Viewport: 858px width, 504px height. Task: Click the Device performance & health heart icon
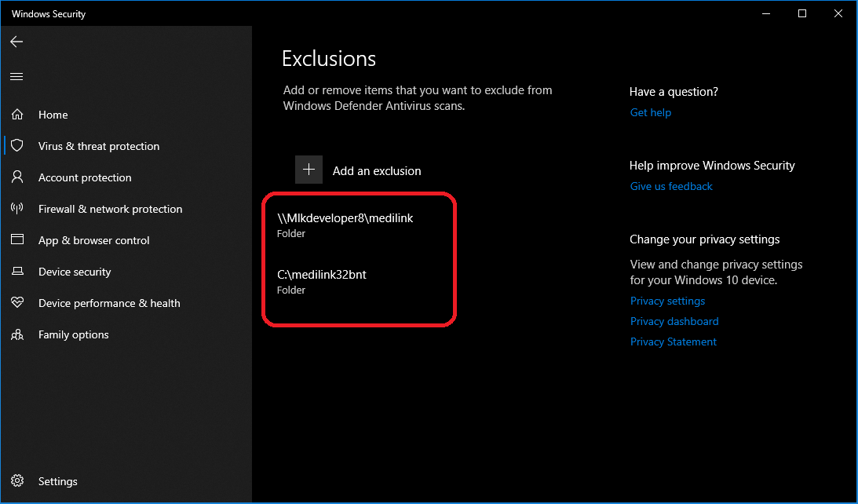click(x=17, y=302)
